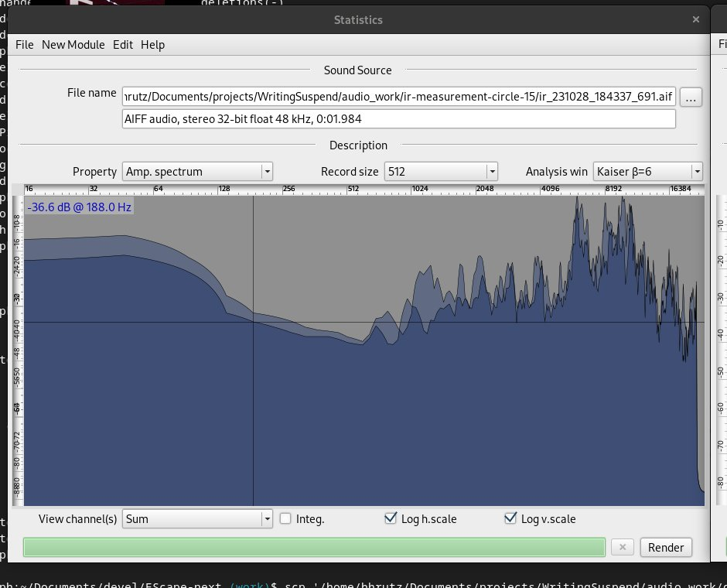727x588 pixels.
Task: Toggle the Log h.scale checkbox
Action: pos(391,519)
